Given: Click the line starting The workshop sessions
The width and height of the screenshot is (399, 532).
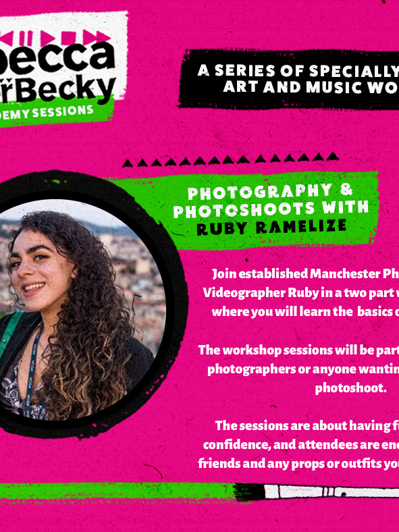Looking at the screenshot, I should pos(298,350).
